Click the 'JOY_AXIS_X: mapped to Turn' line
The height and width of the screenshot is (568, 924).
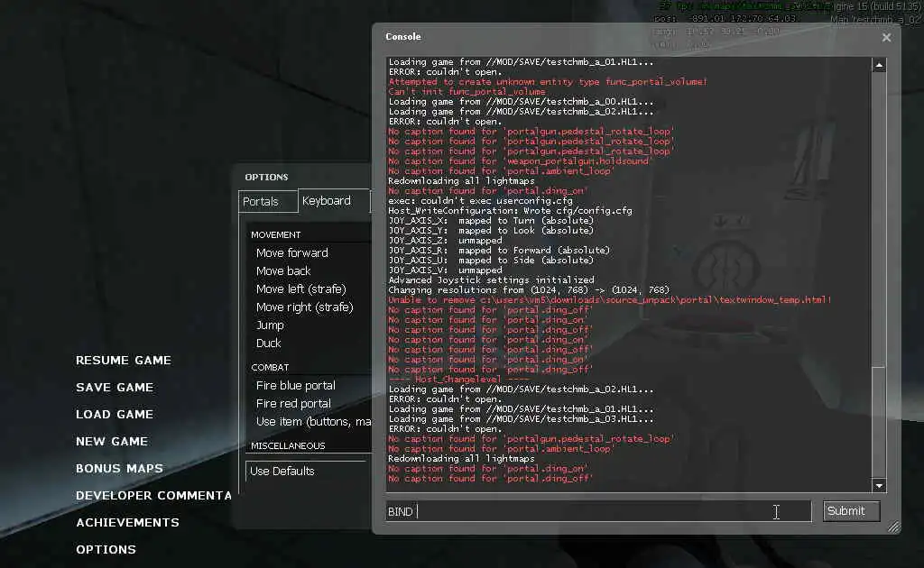tap(491, 221)
